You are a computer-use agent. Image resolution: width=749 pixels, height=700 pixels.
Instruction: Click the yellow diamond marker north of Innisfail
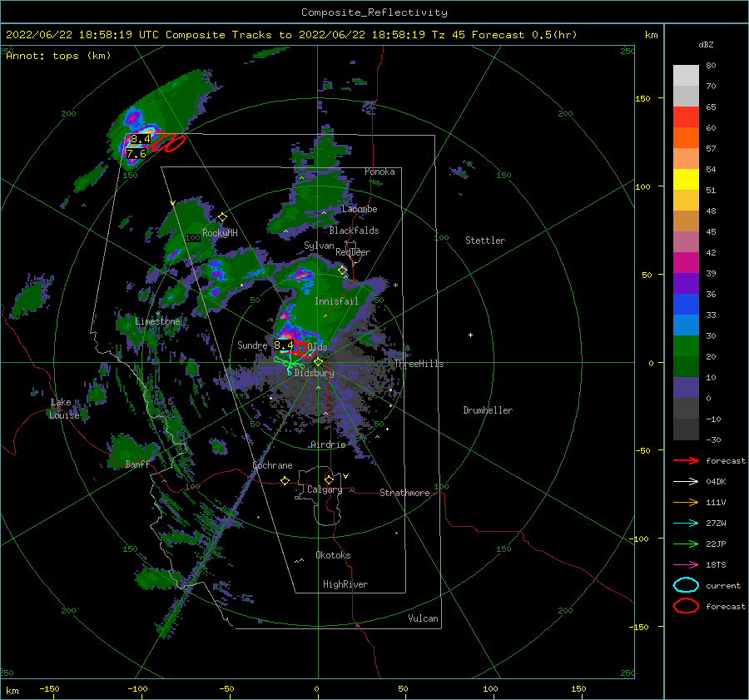[x=343, y=271]
